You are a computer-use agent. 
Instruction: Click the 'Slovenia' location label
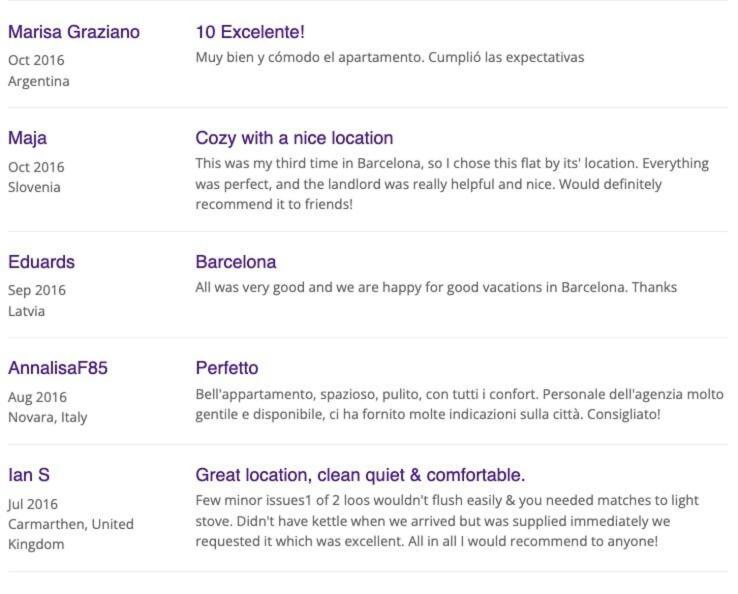click(x=34, y=187)
